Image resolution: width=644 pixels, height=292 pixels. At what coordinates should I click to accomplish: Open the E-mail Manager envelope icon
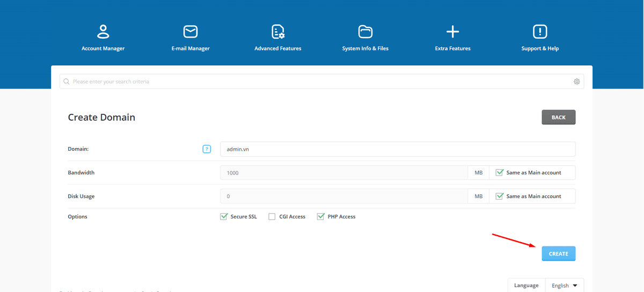[191, 32]
